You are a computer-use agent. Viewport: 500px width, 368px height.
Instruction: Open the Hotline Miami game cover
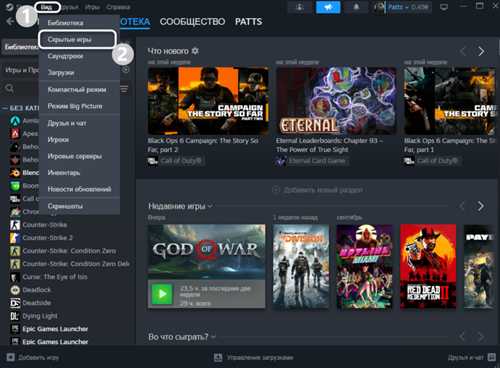[364, 267]
